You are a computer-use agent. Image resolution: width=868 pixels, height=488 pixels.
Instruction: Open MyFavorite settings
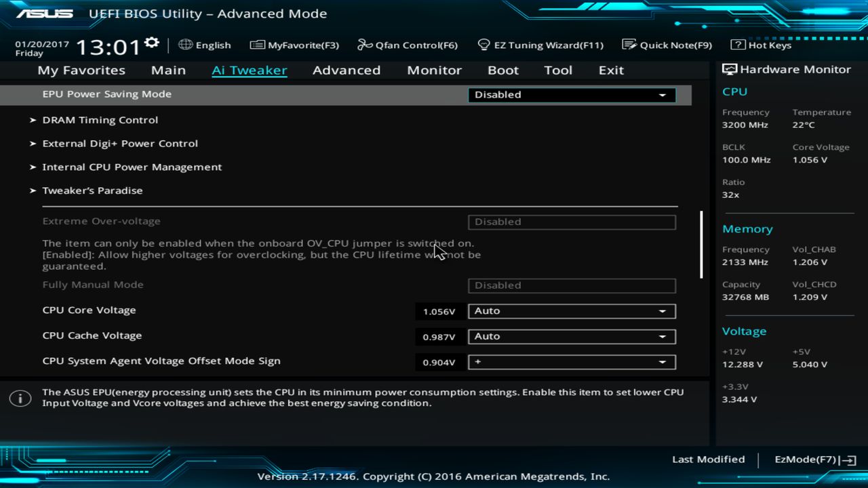coord(294,45)
